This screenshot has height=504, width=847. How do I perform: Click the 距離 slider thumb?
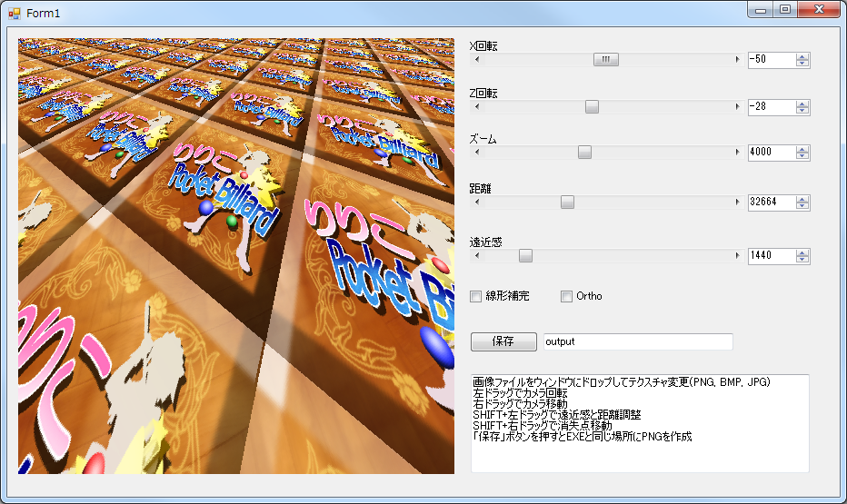(x=567, y=202)
